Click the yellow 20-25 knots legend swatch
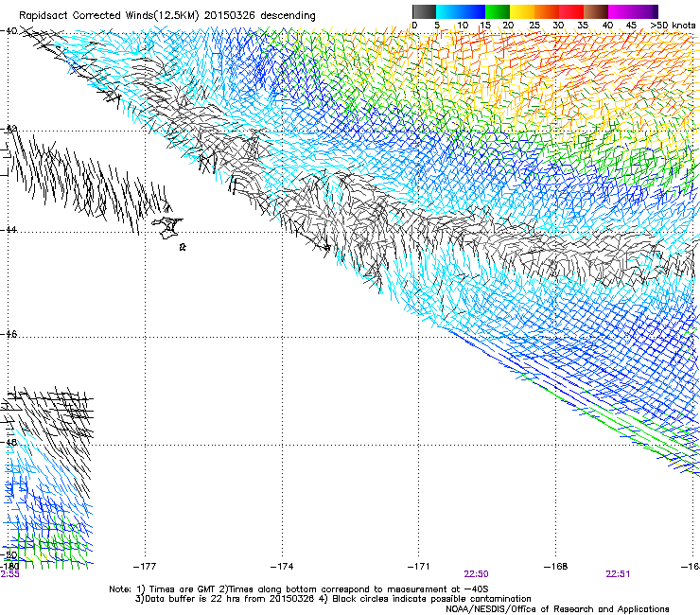 click(522, 11)
